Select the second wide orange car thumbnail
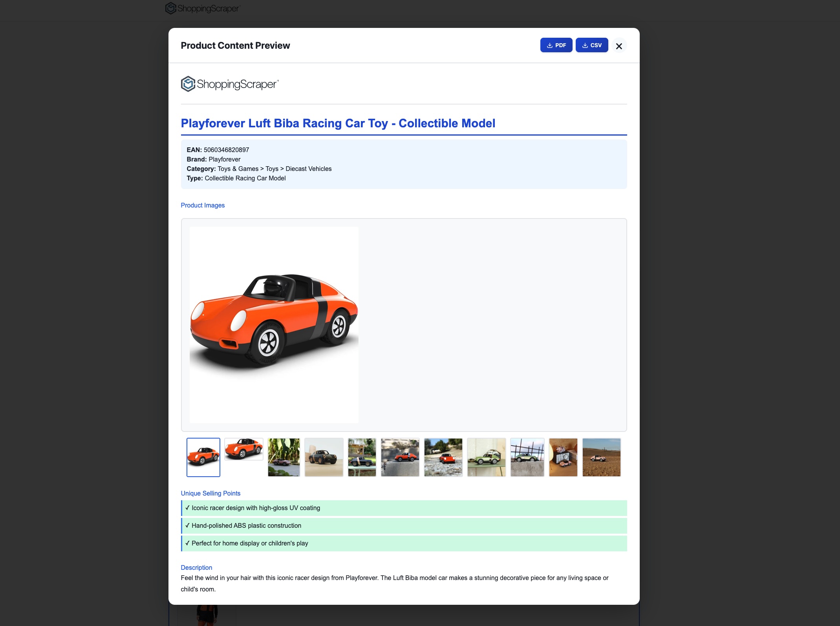 click(243, 449)
